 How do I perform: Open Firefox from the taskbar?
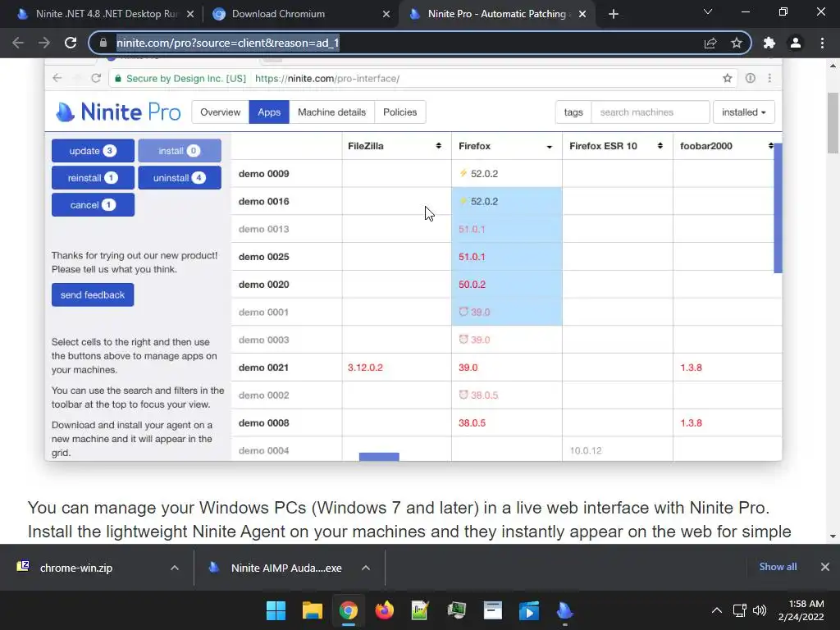click(384, 610)
